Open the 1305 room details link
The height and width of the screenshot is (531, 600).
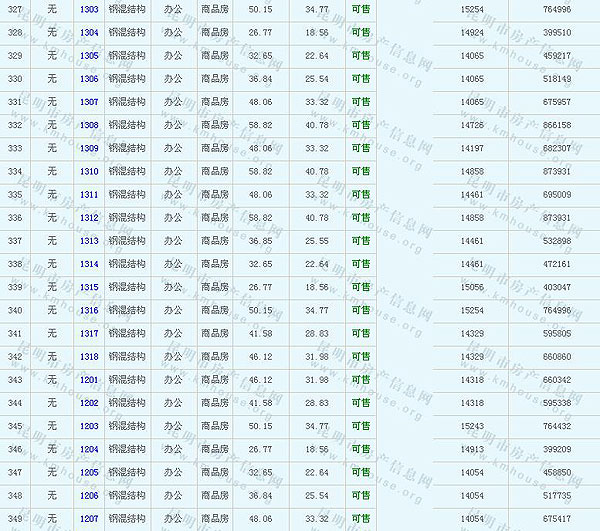tap(89, 56)
